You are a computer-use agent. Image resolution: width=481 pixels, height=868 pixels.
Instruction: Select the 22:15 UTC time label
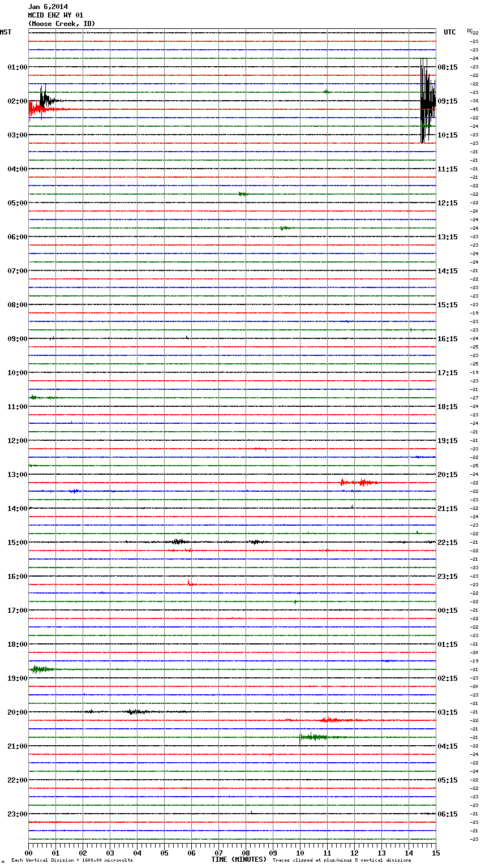tap(448, 542)
